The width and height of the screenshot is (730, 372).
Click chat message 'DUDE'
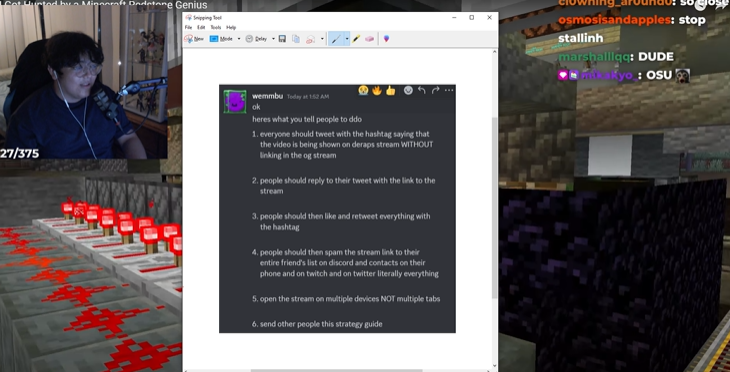pyautogui.click(x=656, y=57)
